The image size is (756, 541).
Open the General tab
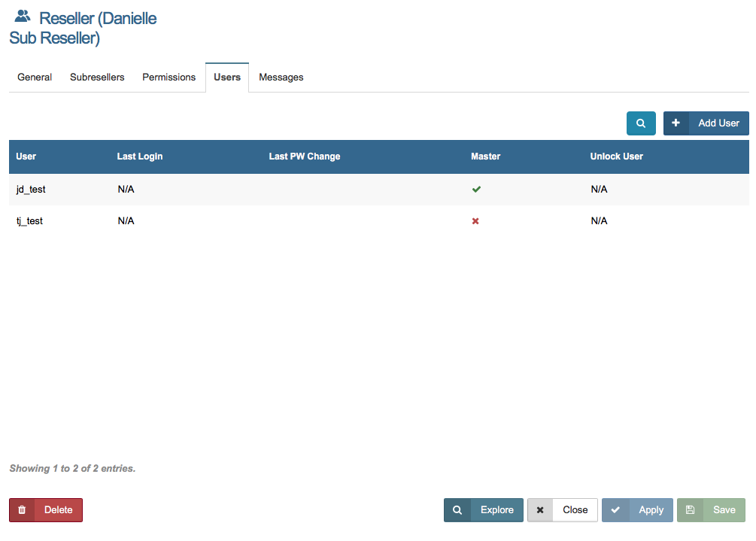(35, 78)
